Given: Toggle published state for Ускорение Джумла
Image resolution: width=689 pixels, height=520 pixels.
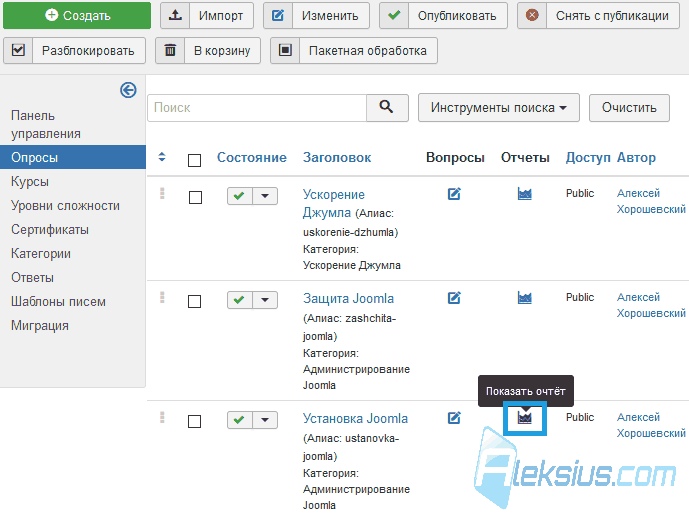Looking at the screenshot, I should [x=239, y=196].
